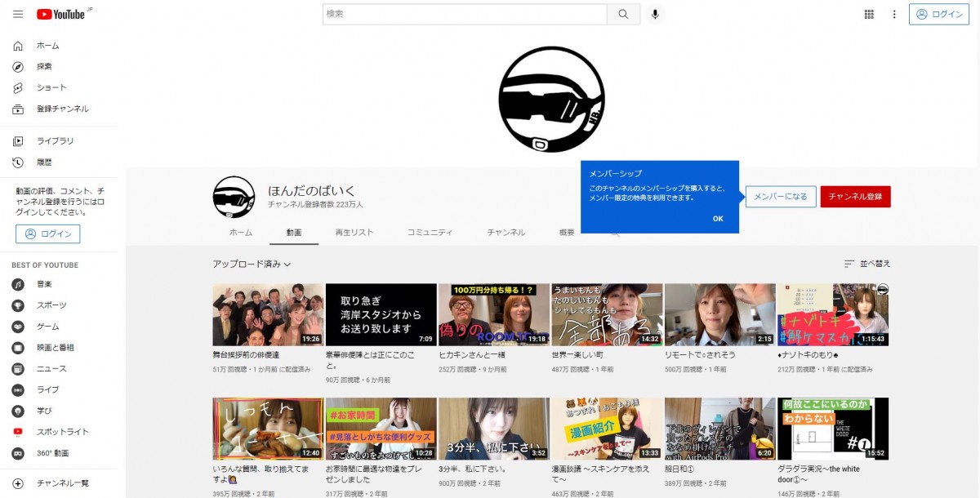This screenshot has height=498, width=980.
Task: Open the YouTube apps grid icon
Action: [869, 14]
